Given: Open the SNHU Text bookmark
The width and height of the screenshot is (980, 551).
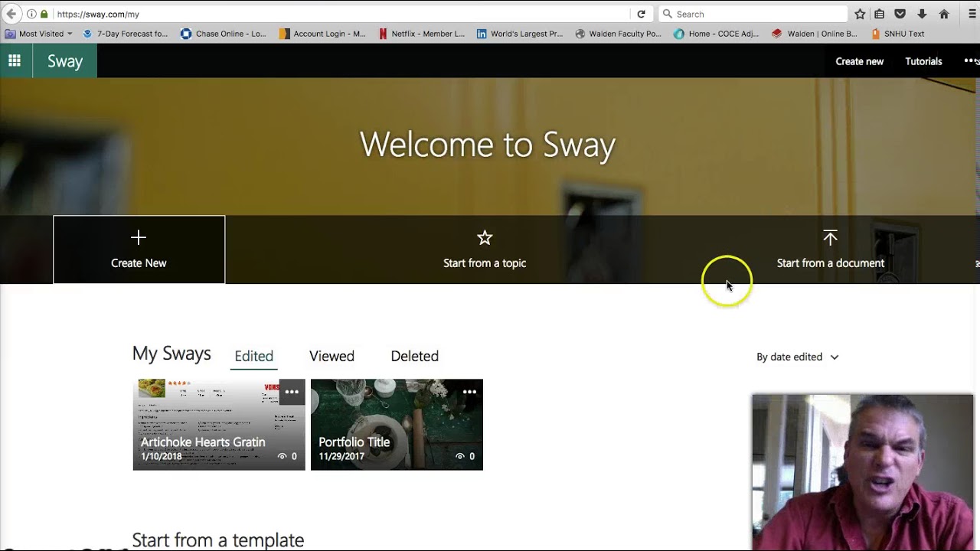Looking at the screenshot, I should point(898,34).
